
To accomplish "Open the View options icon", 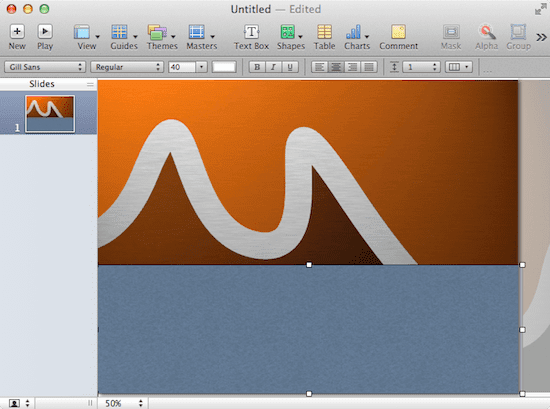I will click(x=82, y=32).
